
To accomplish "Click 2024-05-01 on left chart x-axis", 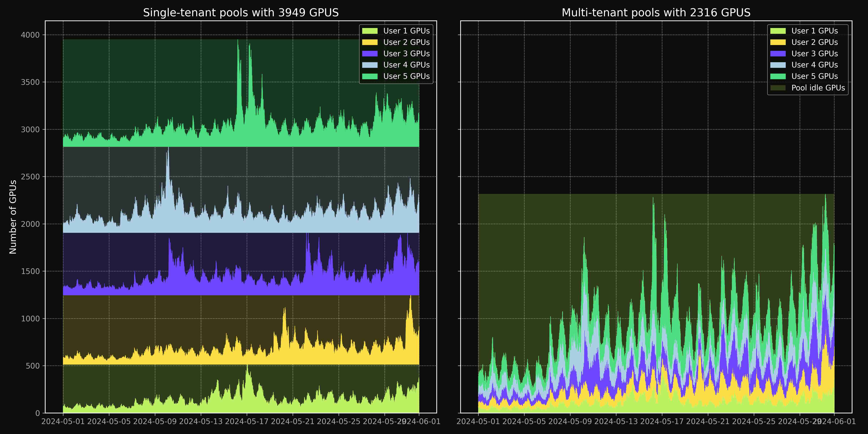I will (x=63, y=422).
